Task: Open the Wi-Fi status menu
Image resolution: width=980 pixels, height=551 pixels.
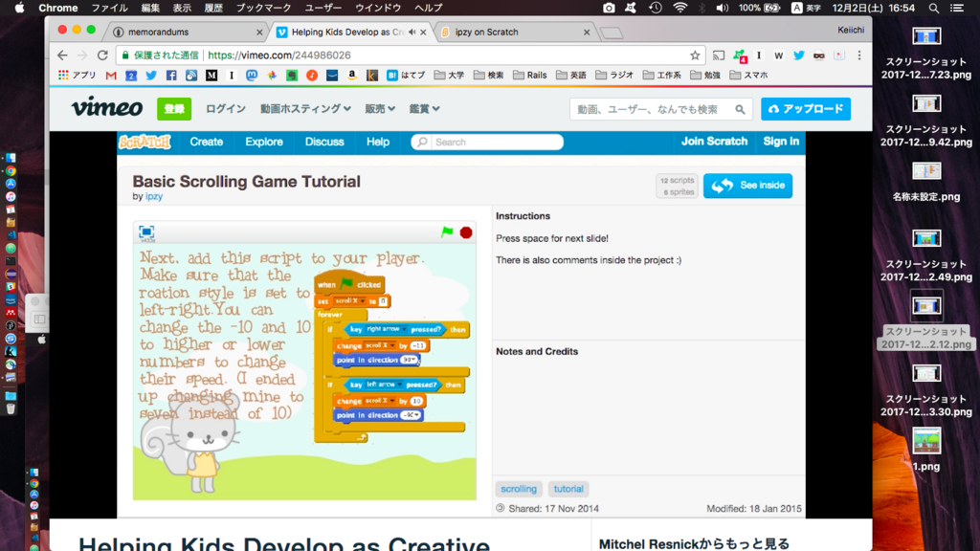Action: pos(680,8)
